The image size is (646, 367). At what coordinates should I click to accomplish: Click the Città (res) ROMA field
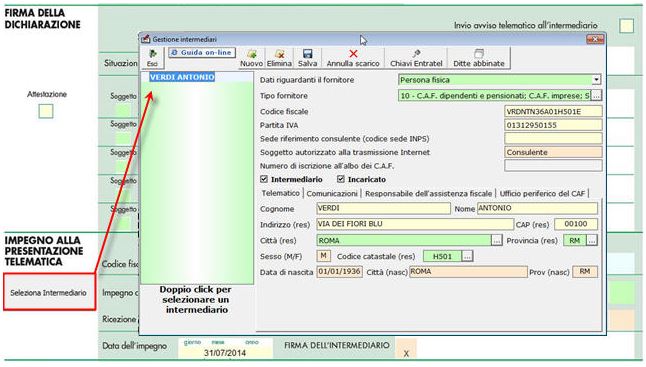pyautogui.click(x=404, y=240)
